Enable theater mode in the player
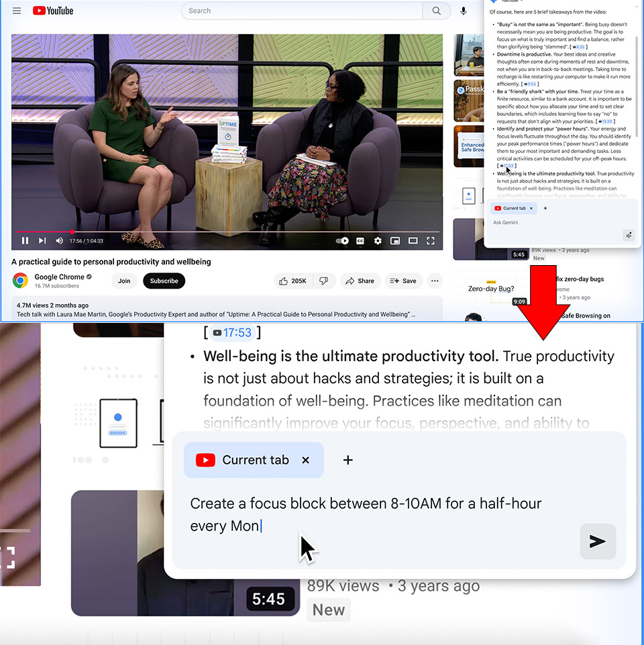Screen dimensions: 644x645 413,241
